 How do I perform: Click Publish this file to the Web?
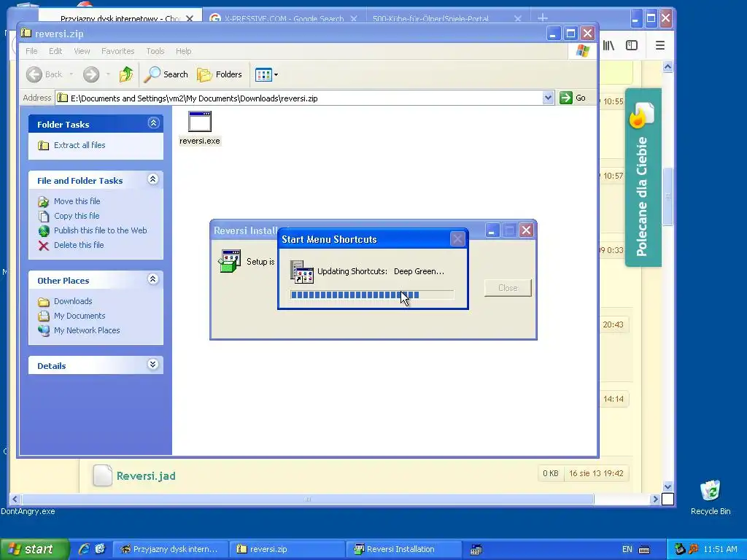(x=100, y=230)
